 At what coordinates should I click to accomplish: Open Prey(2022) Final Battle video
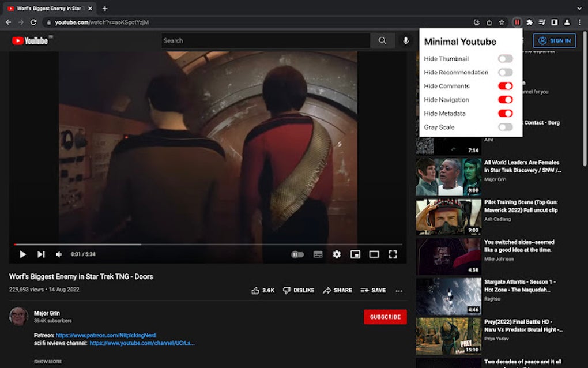523,326
